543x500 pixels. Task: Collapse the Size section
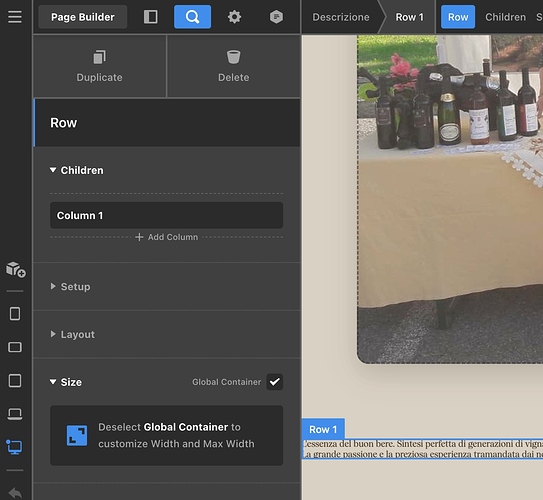coord(66,382)
